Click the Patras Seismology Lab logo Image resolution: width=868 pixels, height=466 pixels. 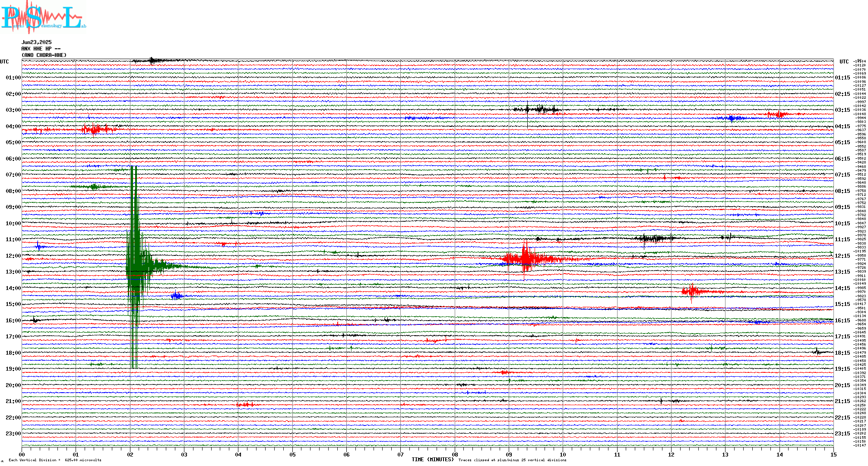pos(43,17)
